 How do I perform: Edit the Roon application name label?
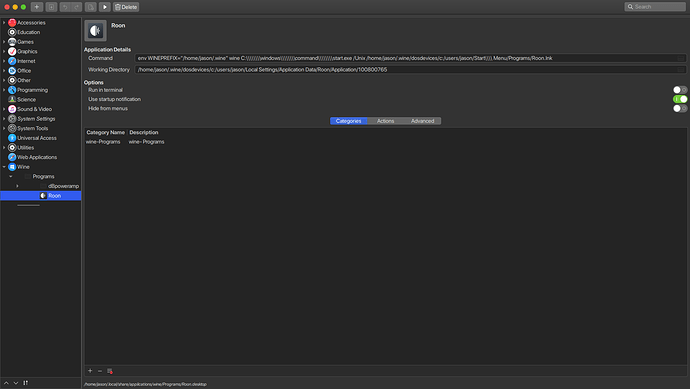click(118, 26)
